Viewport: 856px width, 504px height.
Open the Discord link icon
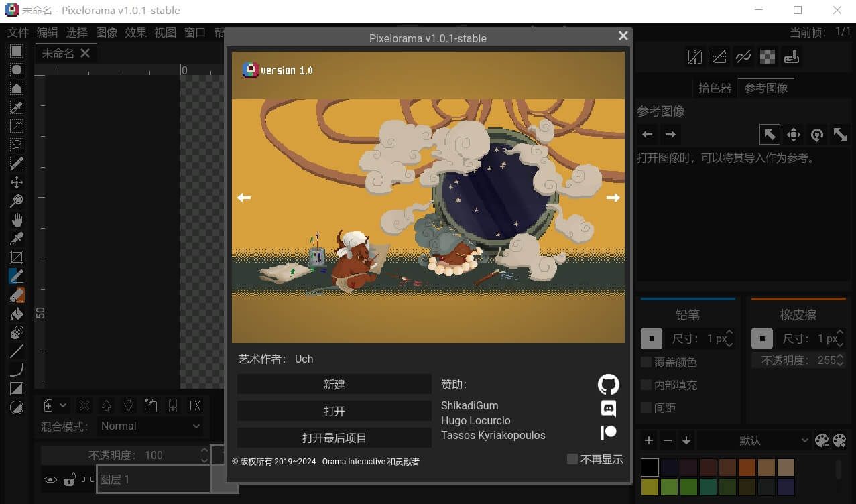(x=609, y=408)
